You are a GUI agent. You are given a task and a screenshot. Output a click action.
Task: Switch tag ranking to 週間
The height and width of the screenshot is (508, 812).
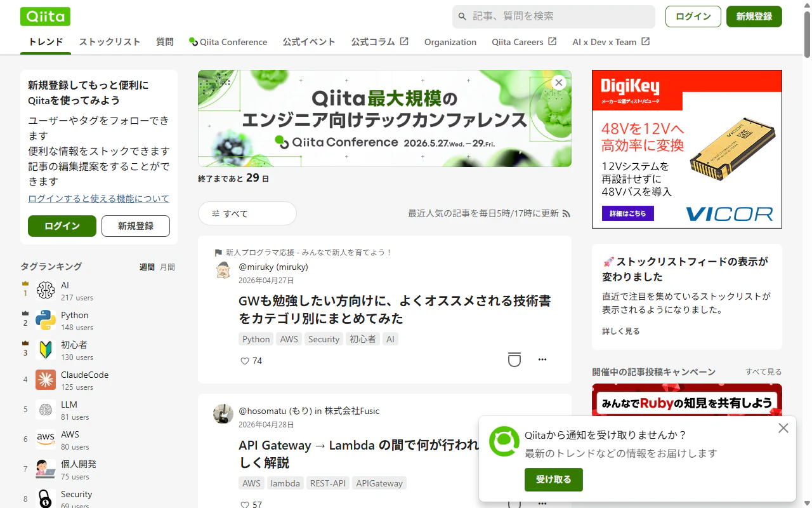coord(147,267)
